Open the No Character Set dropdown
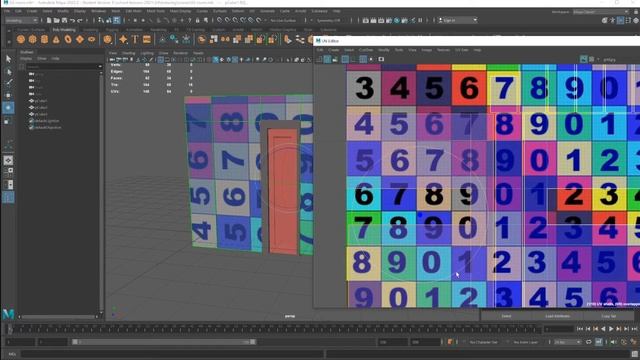Screen dimensions: 640x360 [x=484, y=342]
